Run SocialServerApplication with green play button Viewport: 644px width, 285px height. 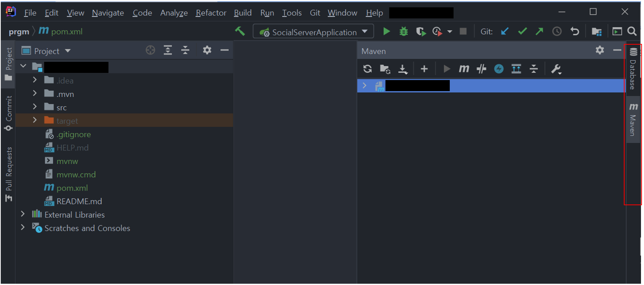[x=386, y=32]
